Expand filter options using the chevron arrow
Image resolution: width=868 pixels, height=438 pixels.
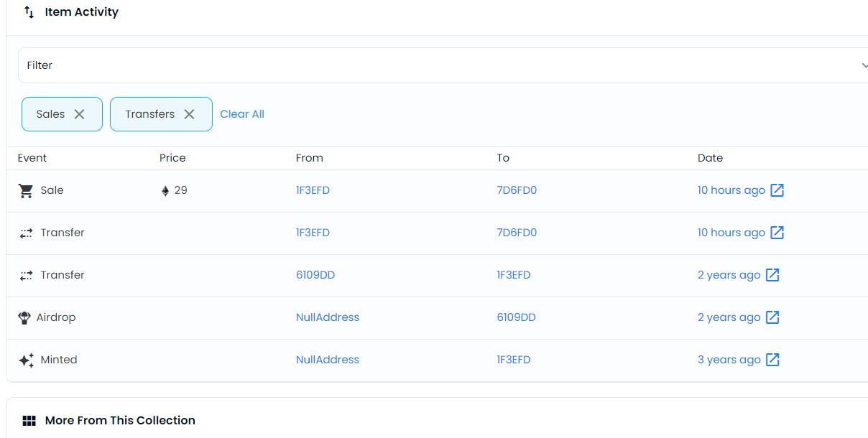coord(864,65)
